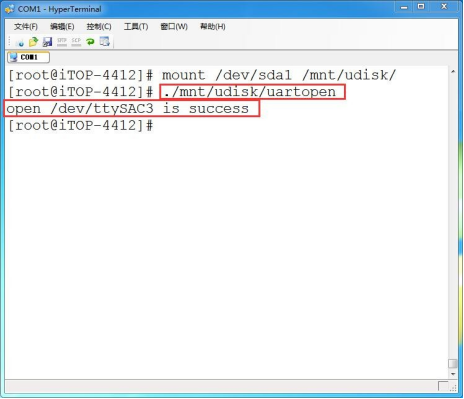
Task: Click the window settings toolbar icon
Action: coord(105,42)
